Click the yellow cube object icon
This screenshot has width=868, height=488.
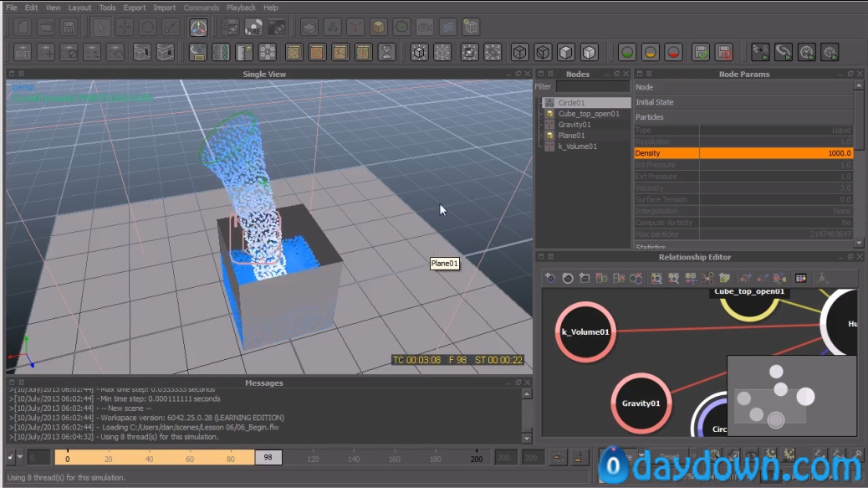[379, 27]
